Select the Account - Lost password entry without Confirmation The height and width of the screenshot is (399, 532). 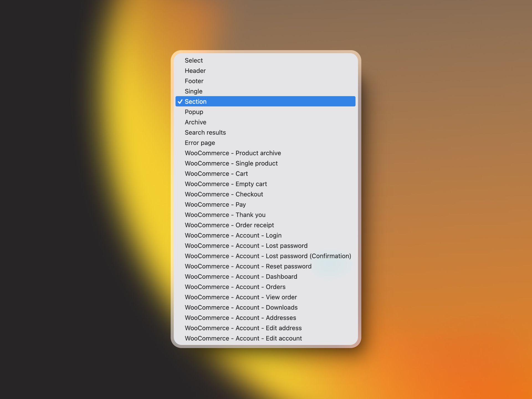[x=265, y=245]
